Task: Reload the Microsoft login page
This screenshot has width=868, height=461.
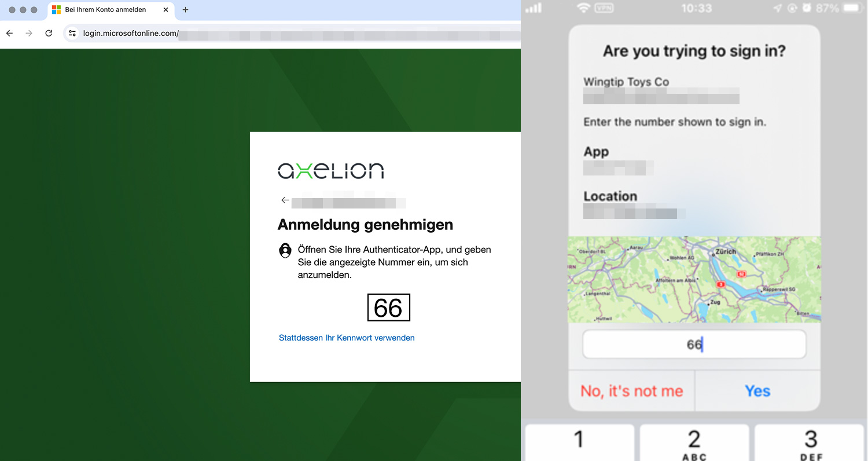Action: coord(49,33)
